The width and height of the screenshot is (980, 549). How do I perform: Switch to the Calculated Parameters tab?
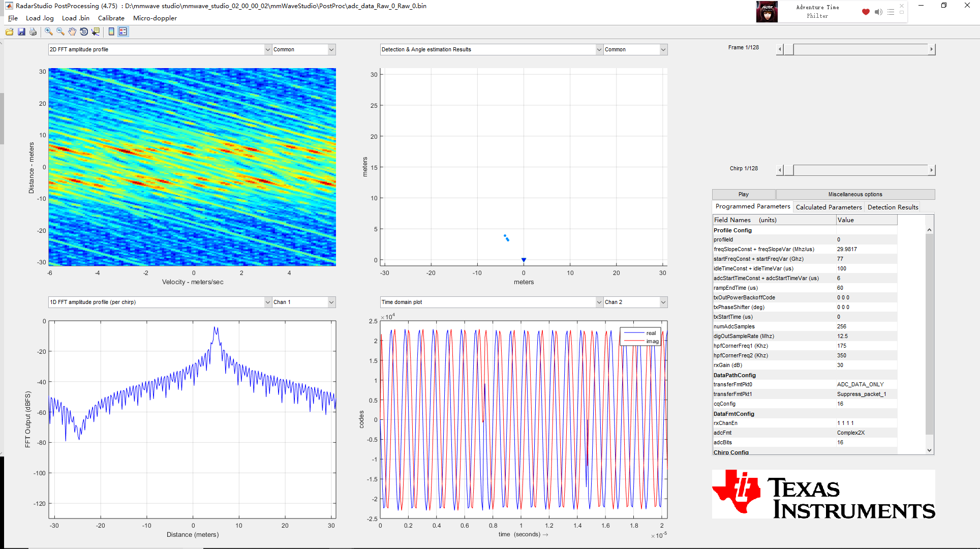[829, 207]
